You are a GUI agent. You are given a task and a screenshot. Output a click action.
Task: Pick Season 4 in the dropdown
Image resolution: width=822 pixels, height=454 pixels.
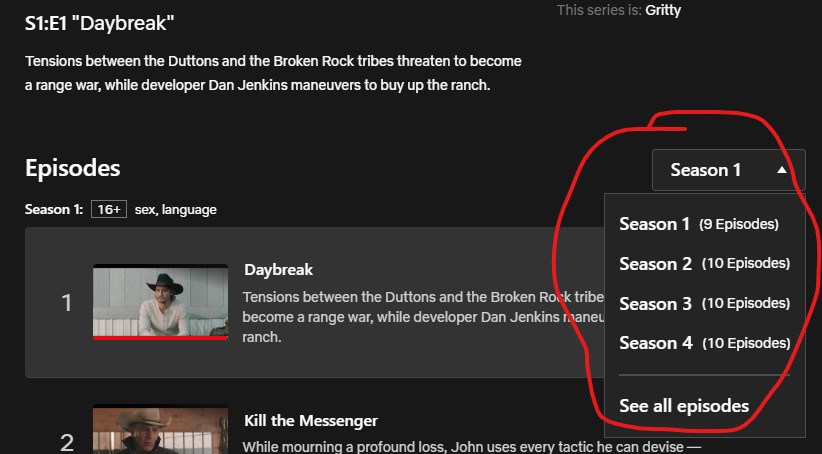click(x=705, y=343)
